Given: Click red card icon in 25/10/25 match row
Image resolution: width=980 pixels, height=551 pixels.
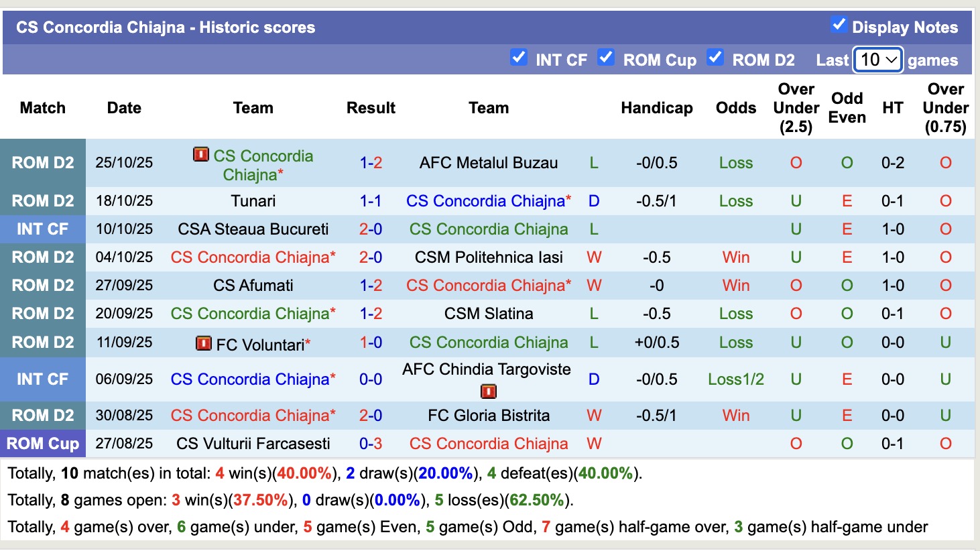Looking at the screenshot, I should pyautogui.click(x=200, y=155).
